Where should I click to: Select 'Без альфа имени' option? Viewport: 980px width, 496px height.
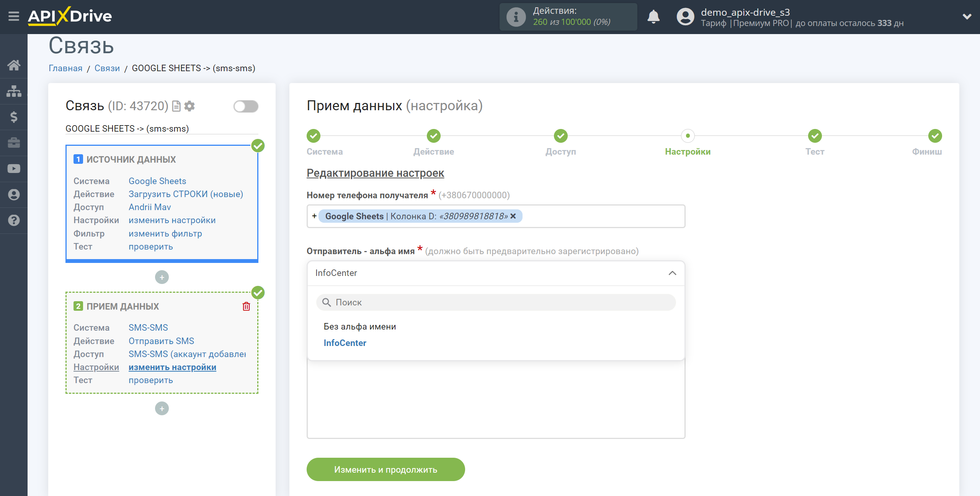tap(360, 326)
